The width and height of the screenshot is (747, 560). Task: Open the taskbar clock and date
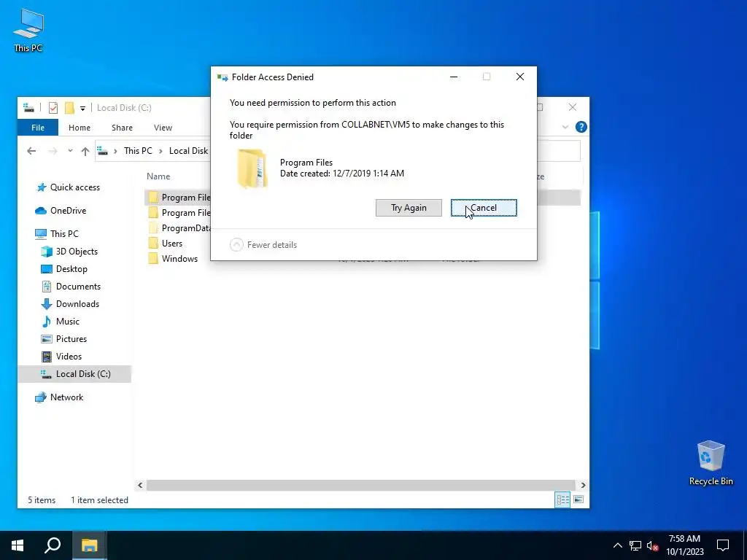684,545
